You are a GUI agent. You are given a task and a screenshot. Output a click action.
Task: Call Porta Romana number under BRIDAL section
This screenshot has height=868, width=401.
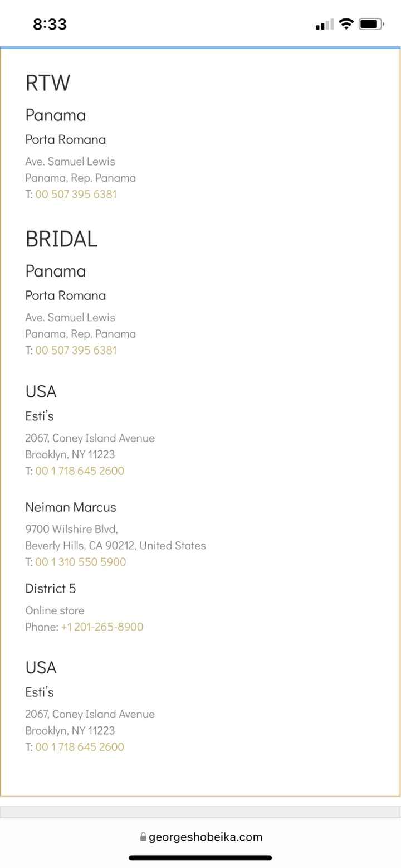pos(76,350)
